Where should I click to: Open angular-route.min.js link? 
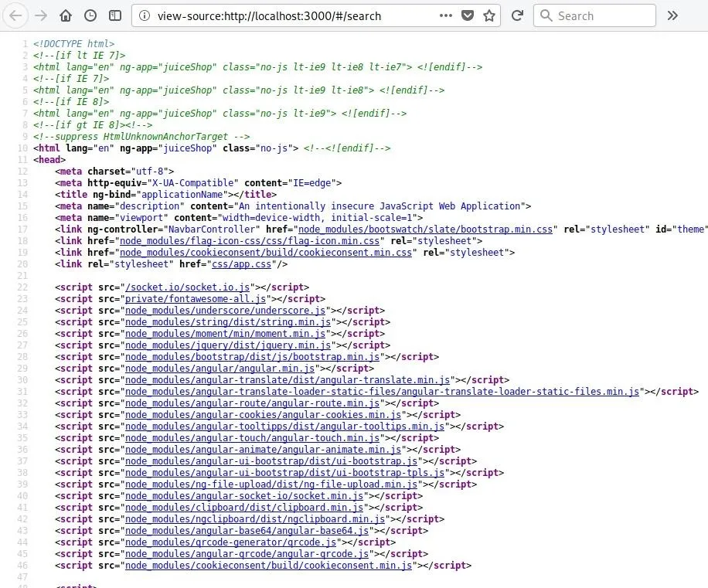(253, 403)
